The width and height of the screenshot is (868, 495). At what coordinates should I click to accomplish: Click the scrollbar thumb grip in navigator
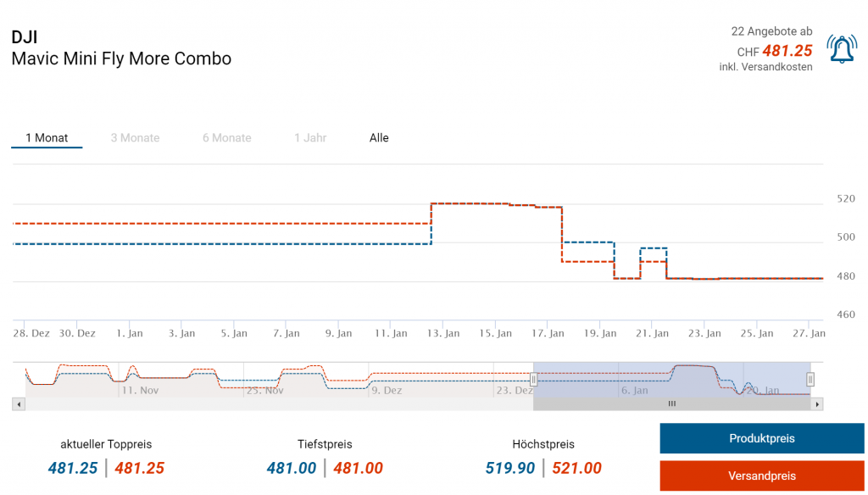671,404
